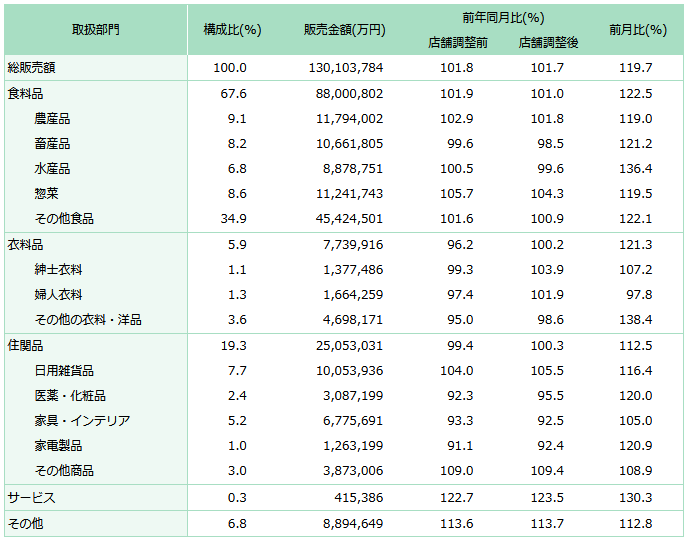This screenshot has width=694, height=542.
Task: Select the 構成比(%) column header
Action: pyautogui.click(x=232, y=30)
